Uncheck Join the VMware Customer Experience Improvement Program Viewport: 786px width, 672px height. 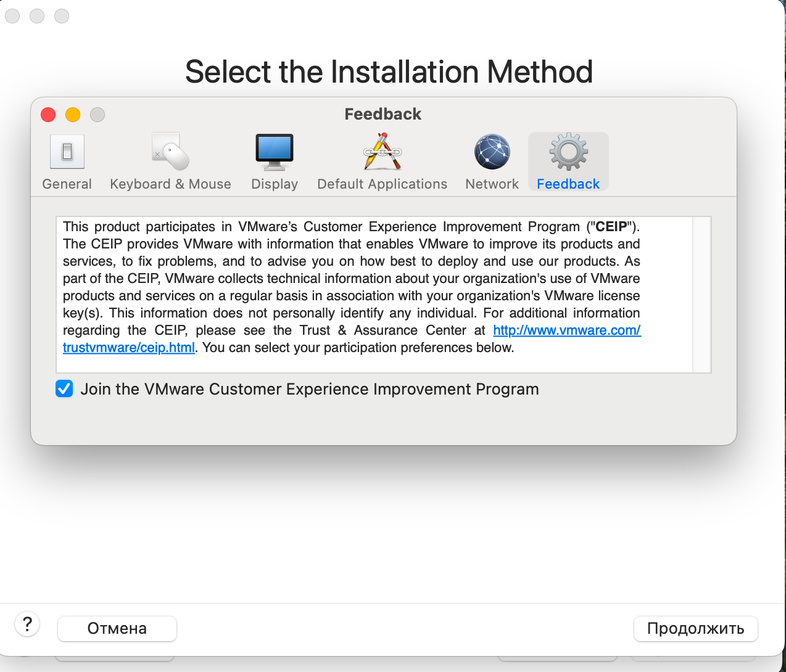64,389
